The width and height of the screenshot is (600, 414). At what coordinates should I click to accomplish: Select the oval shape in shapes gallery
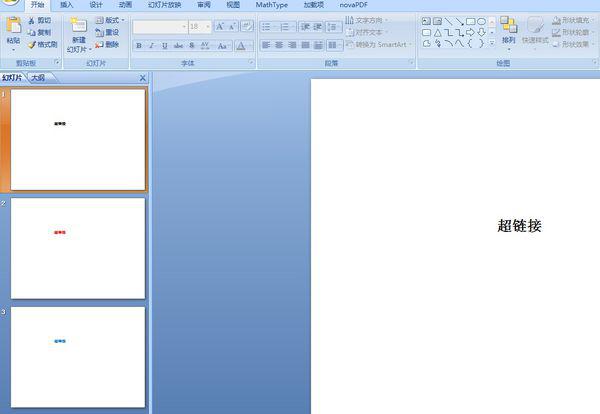[x=481, y=21]
